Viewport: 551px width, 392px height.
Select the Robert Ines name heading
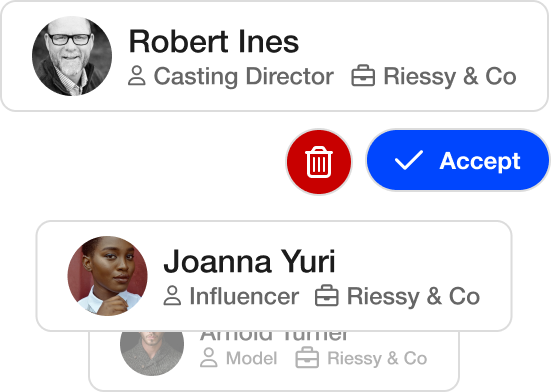pyautogui.click(x=214, y=41)
